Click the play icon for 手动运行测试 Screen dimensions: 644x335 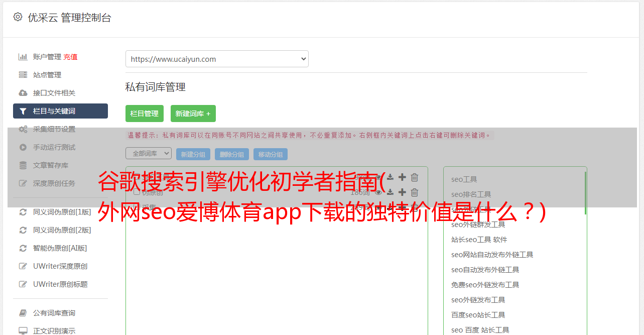coord(23,147)
